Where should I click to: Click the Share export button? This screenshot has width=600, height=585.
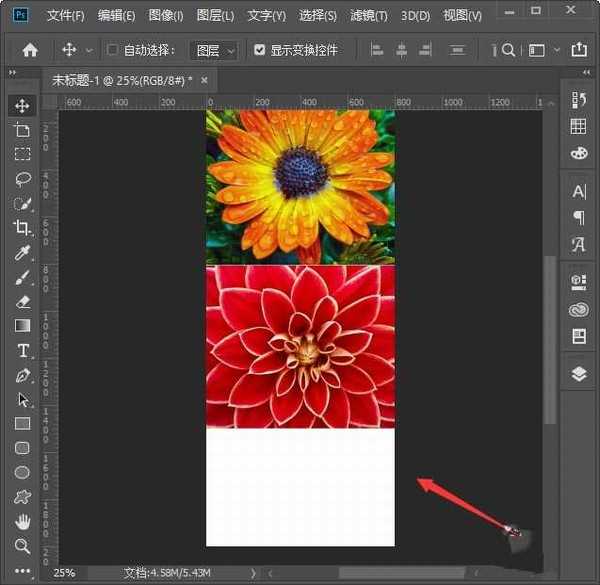(x=578, y=50)
